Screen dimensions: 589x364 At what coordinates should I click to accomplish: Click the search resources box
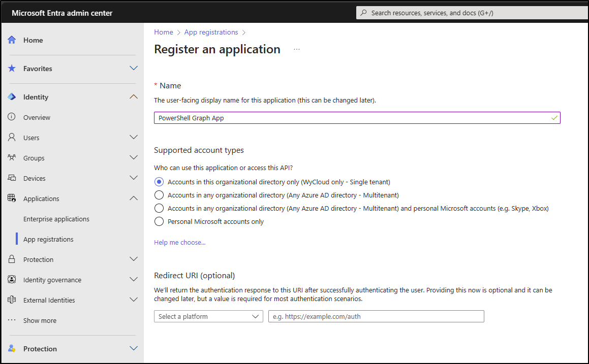click(x=473, y=13)
